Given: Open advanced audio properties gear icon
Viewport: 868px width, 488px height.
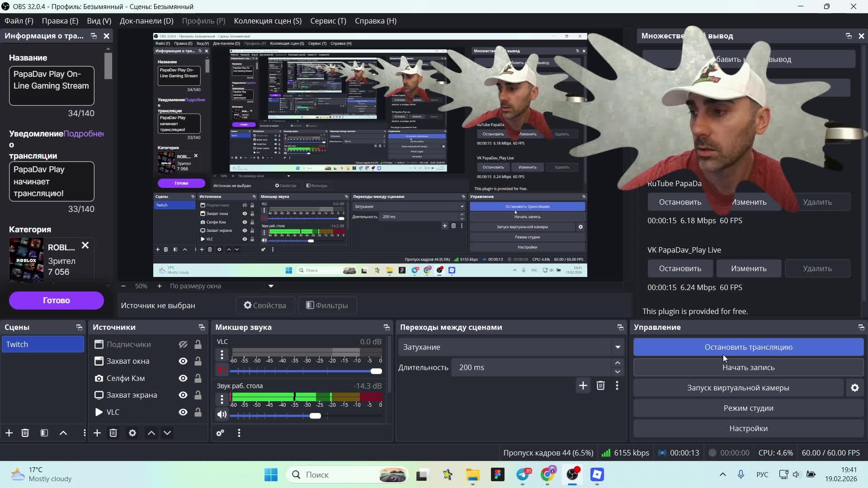Looking at the screenshot, I should [x=220, y=433].
